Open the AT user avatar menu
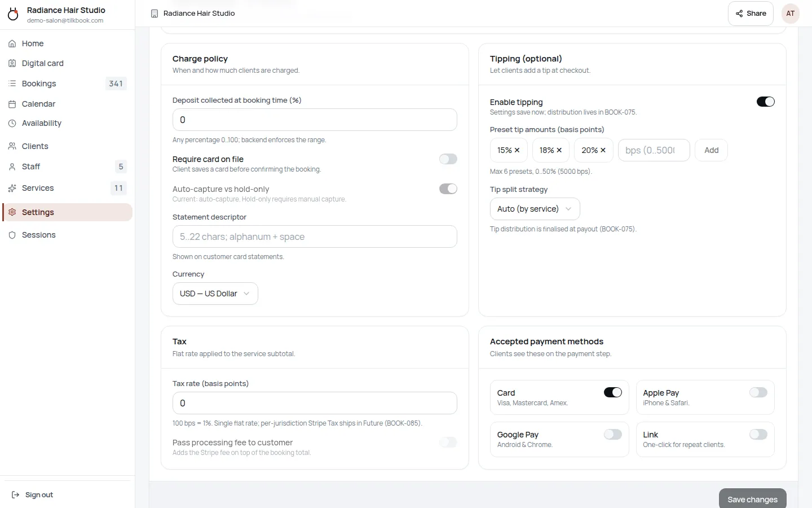This screenshot has width=812, height=508. [x=791, y=14]
